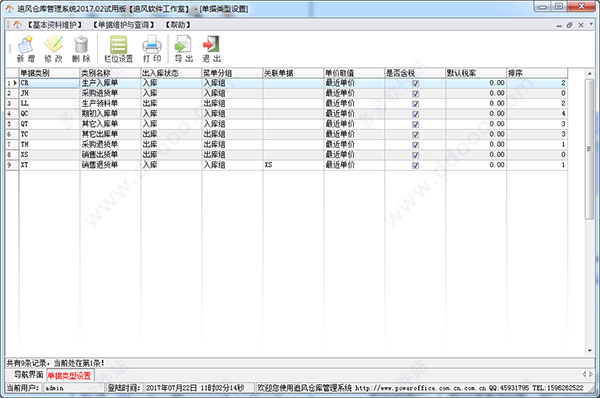
Task: Toggle 是否含税 checkbox for CR row
Action: tap(415, 83)
